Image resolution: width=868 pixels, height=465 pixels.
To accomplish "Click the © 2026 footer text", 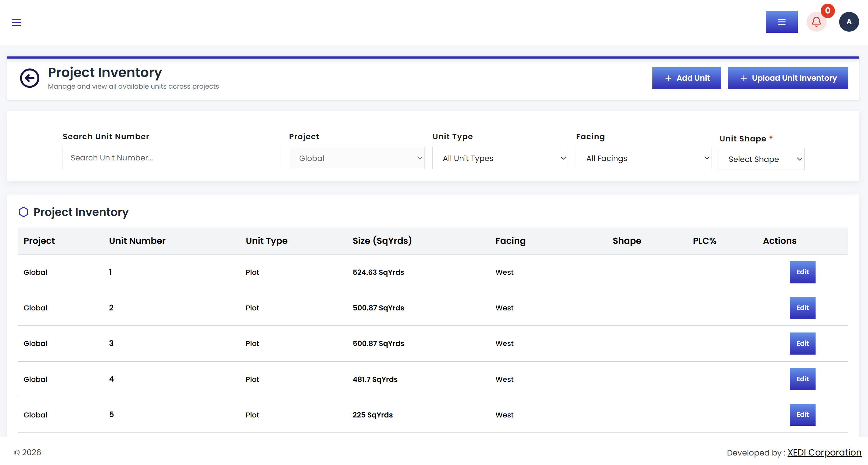I will tap(27, 452).
